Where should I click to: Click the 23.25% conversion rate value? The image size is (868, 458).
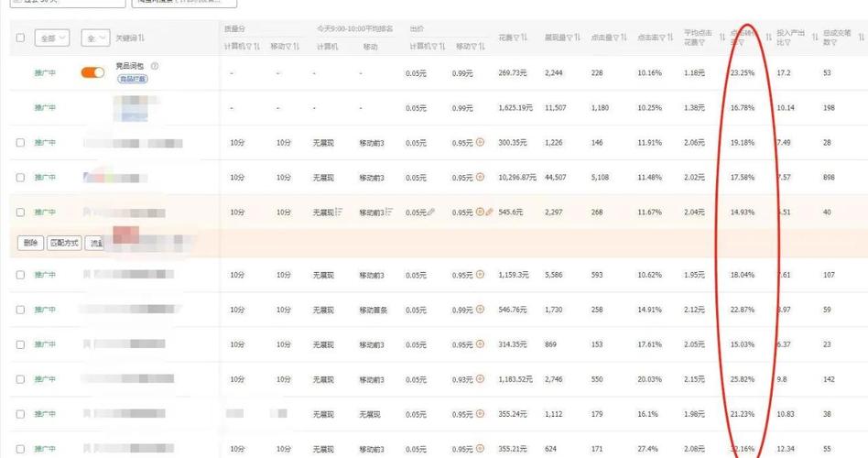743,72
